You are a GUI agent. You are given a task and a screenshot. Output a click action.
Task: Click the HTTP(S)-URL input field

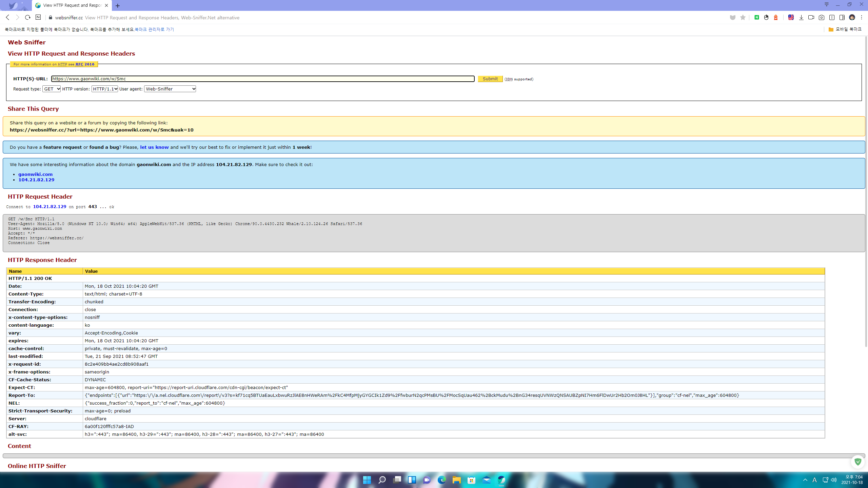[263, 79]
